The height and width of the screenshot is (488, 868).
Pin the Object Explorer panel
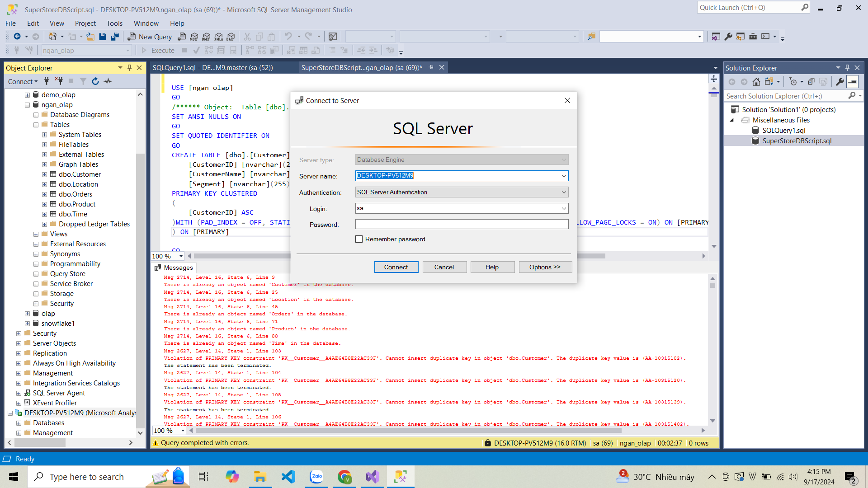130,68
